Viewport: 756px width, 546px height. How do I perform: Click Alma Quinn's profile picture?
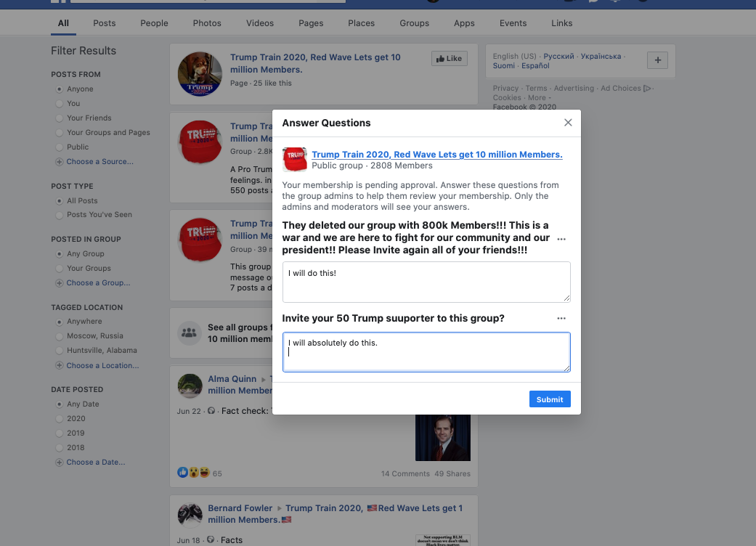tap(190, 385)
